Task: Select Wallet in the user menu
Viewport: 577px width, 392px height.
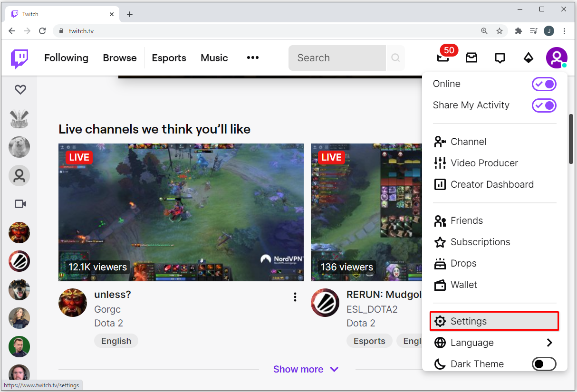Action: (495, 285)
